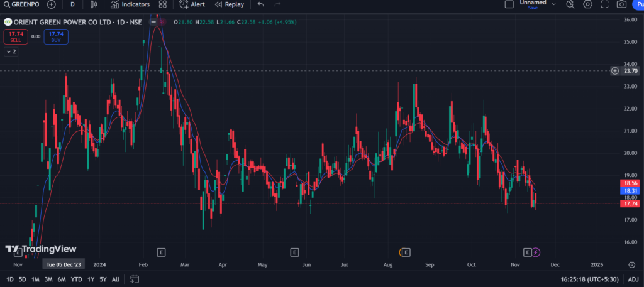Open the Indicators dialog
The width and height of the screenshot is (644, 287).
[x=131, y=4]
